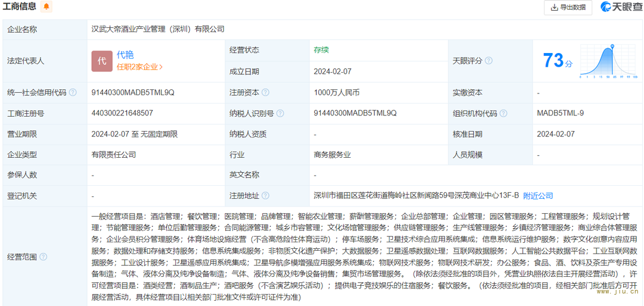Click the company name 汉武大帝酒业产业管理

click(157, 29)
